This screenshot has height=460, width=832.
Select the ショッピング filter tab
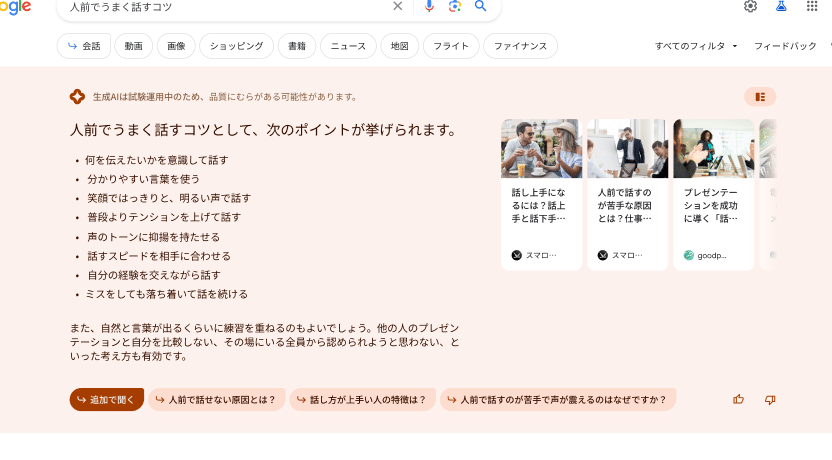[236, 46]
